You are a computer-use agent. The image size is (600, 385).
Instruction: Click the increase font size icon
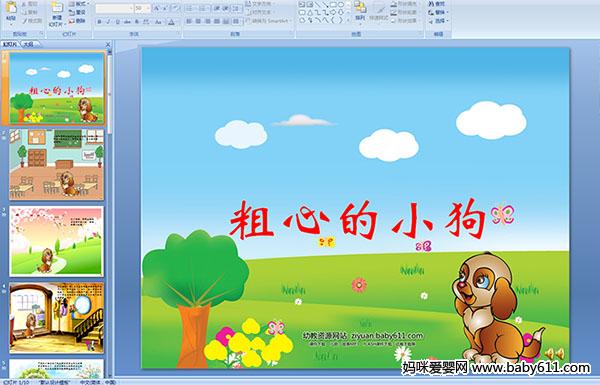coord(157,8)
